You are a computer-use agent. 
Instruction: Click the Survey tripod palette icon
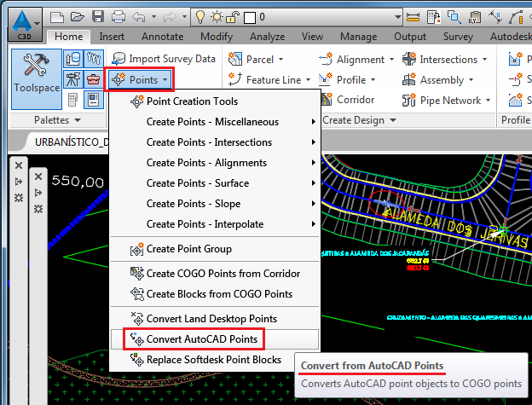[73, 79]
